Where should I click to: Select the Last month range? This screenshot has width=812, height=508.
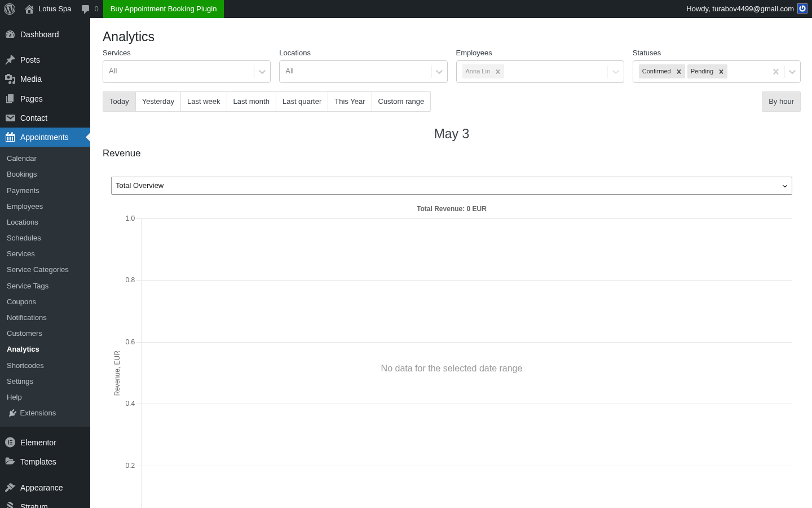tap(251, 102)
